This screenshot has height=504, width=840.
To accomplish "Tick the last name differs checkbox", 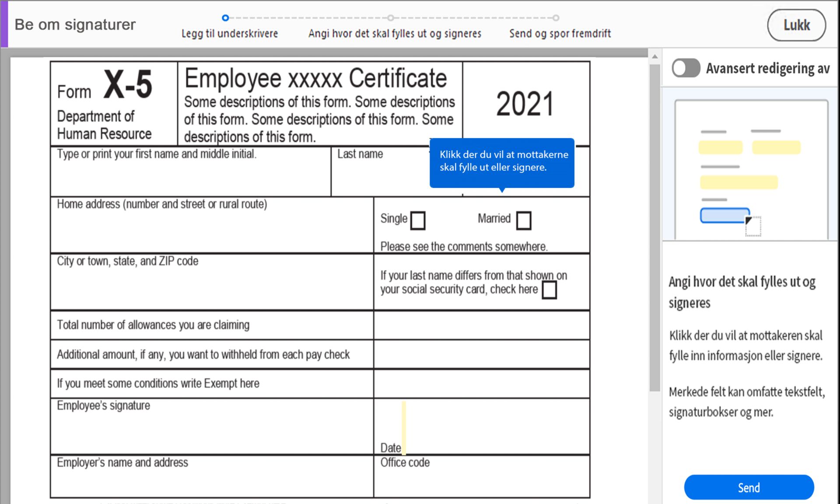I will [549, 290].
